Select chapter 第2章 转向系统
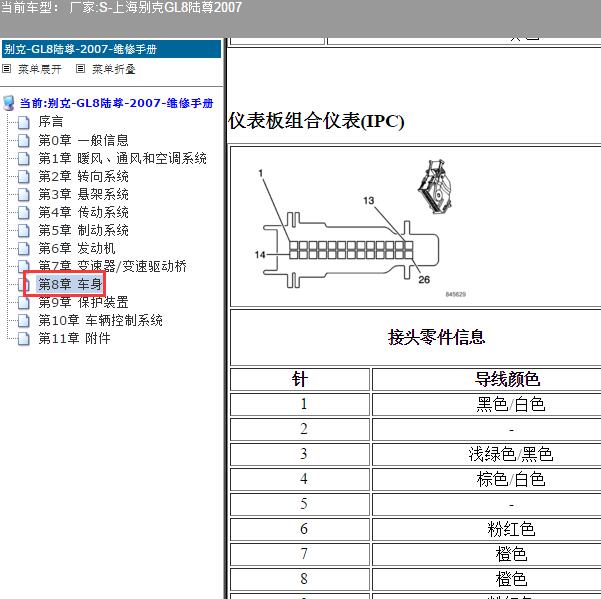 [84, 176]
